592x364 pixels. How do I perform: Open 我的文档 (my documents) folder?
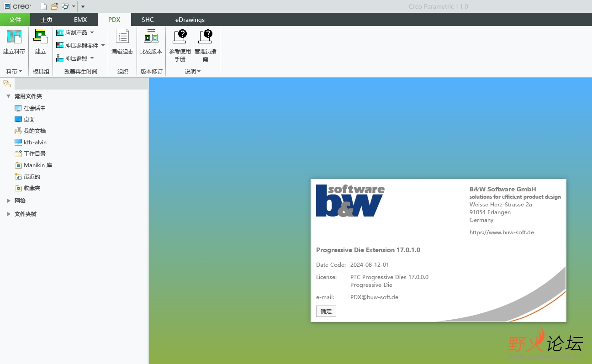[30, 131]
